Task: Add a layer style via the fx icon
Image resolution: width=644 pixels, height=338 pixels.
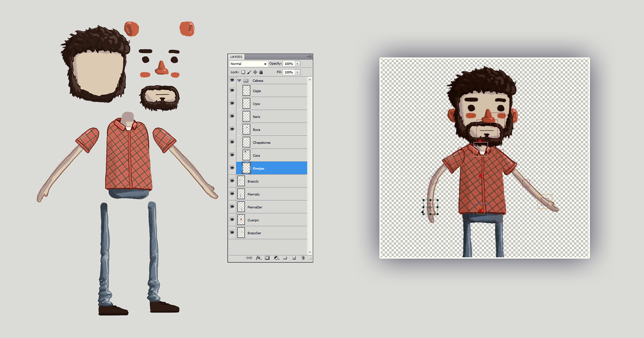Action: point(258,258)
